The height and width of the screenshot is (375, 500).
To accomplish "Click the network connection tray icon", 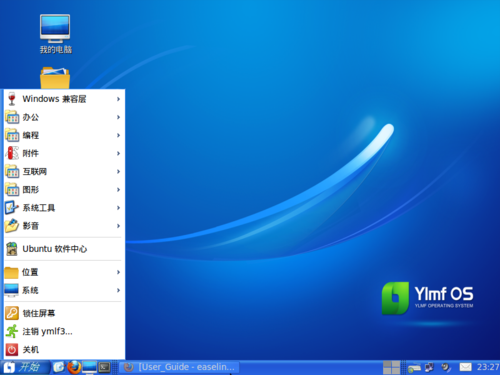I will [x=429, y=367].
